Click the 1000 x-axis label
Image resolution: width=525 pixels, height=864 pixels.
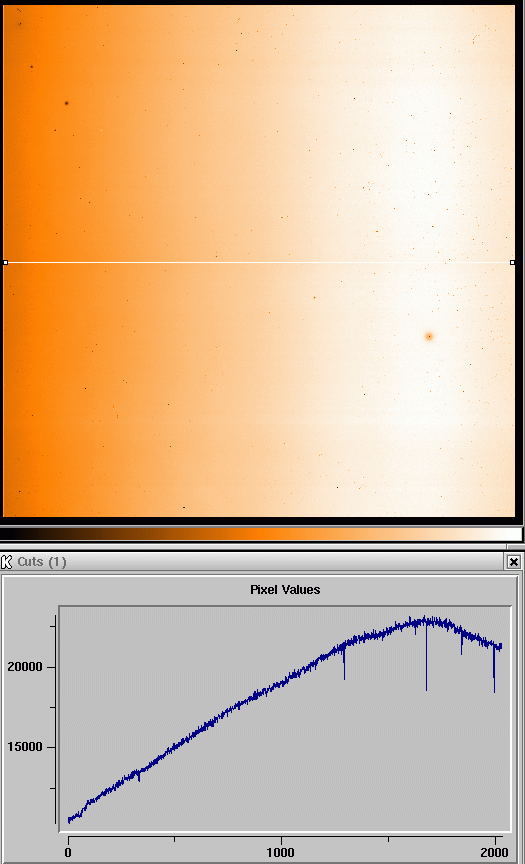[x=280, y=852]
